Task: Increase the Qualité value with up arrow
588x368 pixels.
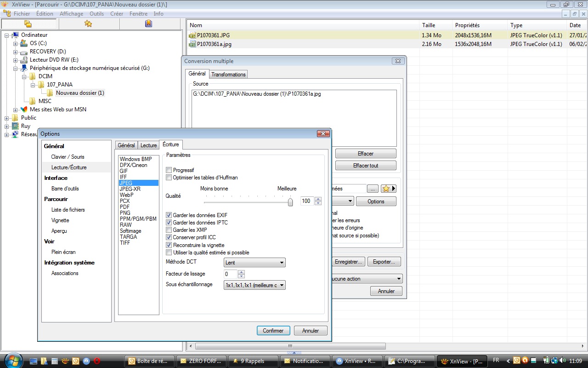Action: tap(318, 199)
